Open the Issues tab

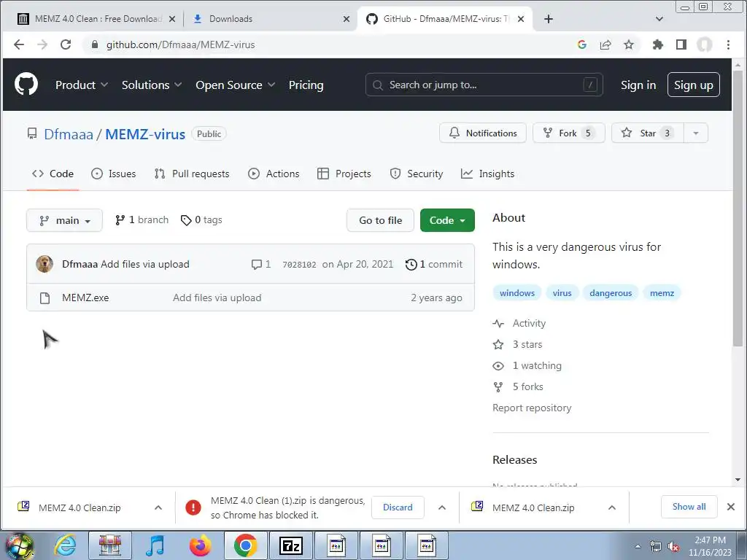(x=113, y=174)
